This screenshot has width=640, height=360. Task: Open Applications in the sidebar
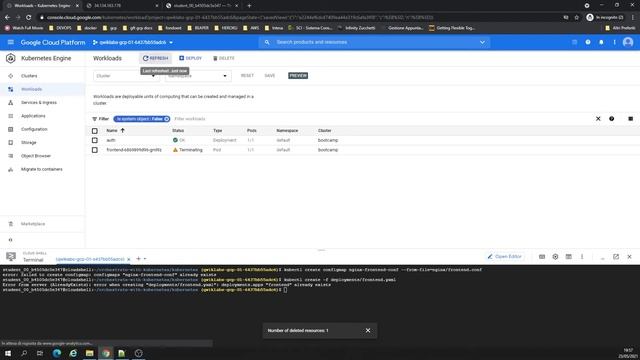tap(33, 116)
